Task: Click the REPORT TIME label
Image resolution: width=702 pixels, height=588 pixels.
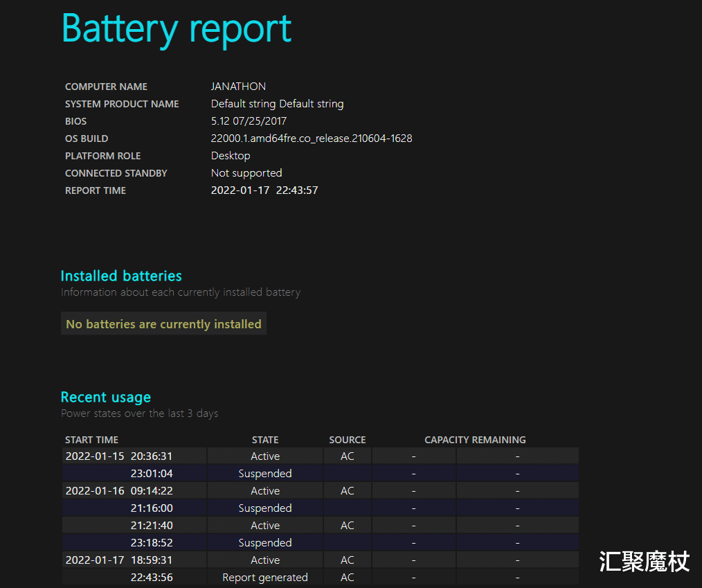Action: tap(96, 190)
